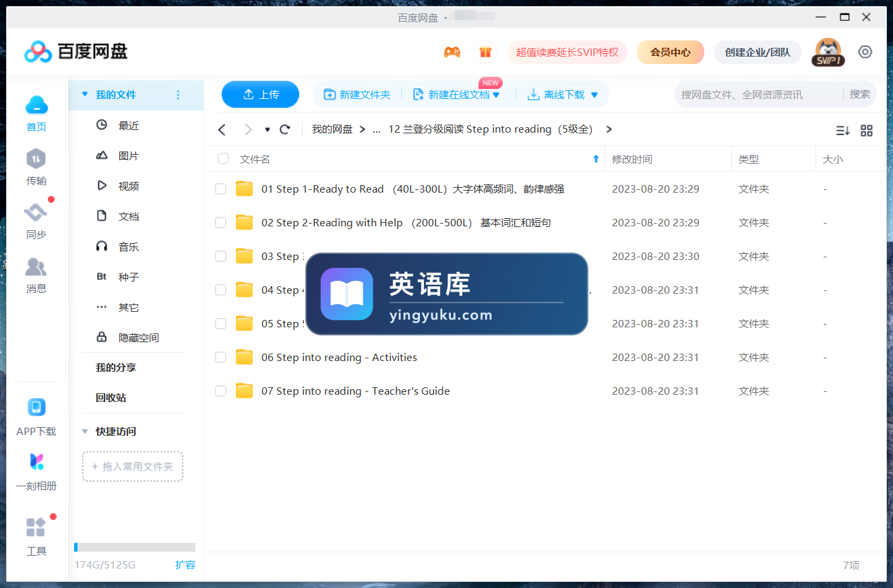
Task: Click 超值续费延长SVIP特权 banner
Action: (x=567, y=52)
